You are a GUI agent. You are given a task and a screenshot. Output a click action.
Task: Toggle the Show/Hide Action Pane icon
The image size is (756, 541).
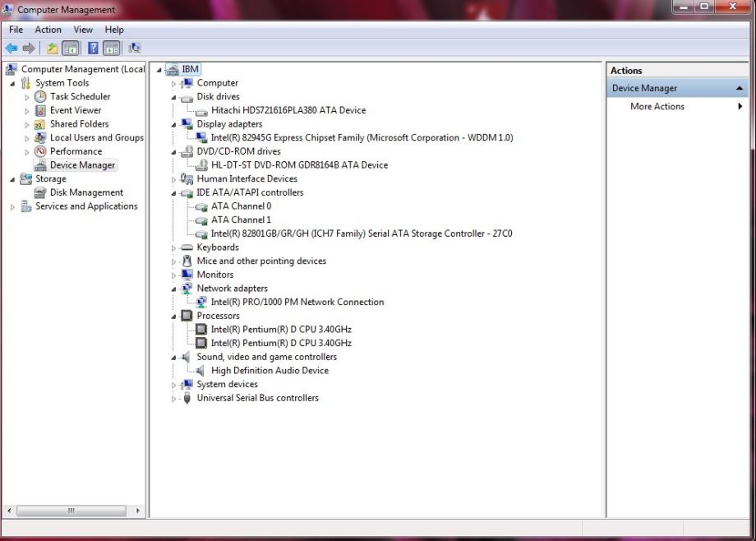click(x=112, y=48)
